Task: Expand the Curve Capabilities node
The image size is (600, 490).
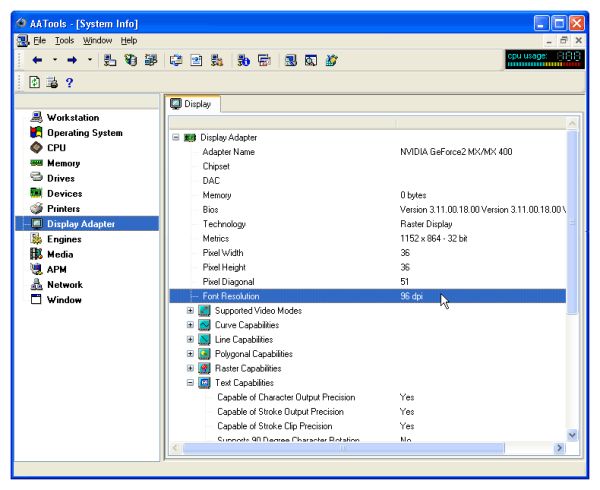Action: 190,325
